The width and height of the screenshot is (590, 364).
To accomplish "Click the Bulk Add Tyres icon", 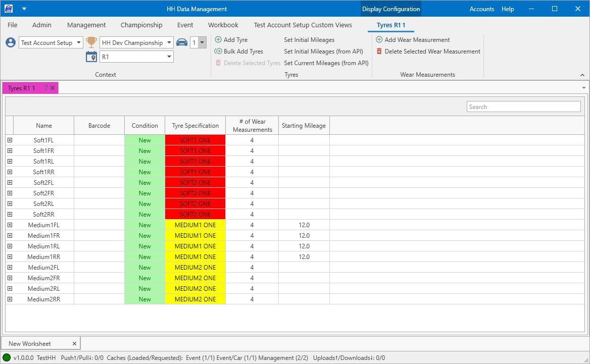I will point(218,51).
